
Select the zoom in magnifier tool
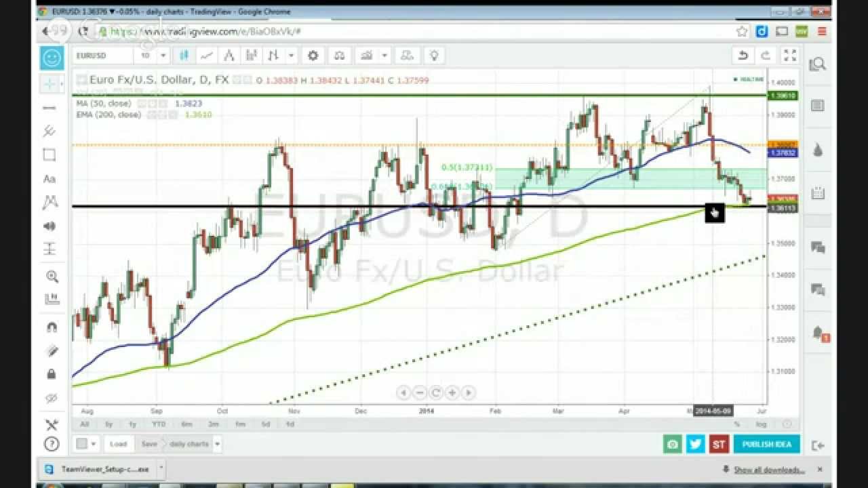[52, 276]
